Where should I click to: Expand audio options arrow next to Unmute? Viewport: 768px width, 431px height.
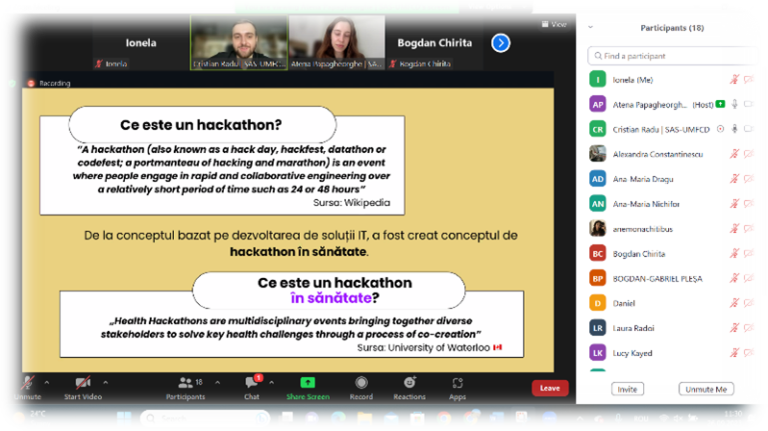[49, 379]
